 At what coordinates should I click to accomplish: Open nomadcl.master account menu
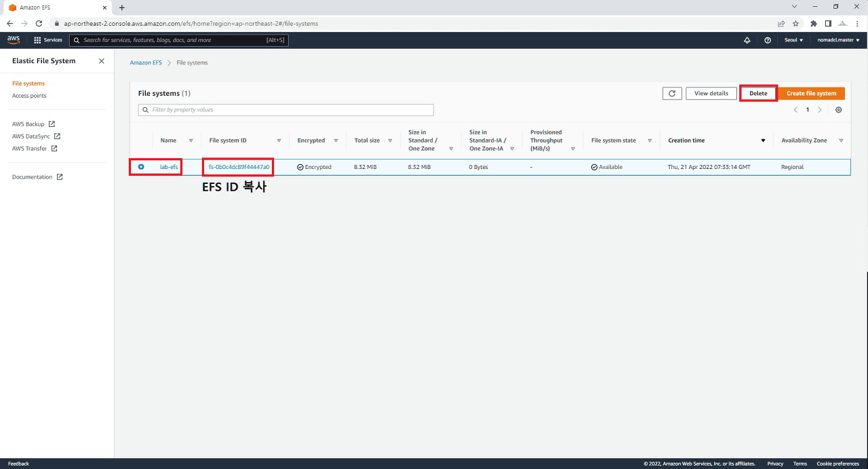click(x=838, y=40)
